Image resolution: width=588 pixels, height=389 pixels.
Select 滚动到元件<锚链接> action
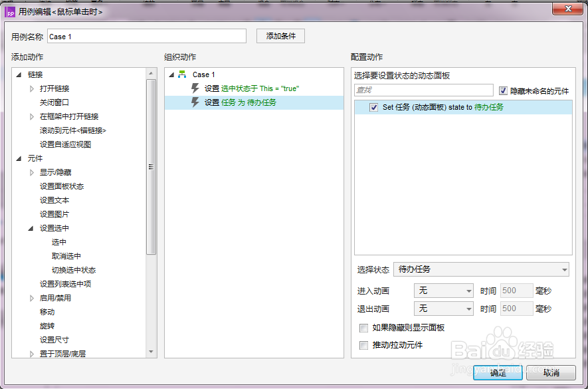point(73,131)
